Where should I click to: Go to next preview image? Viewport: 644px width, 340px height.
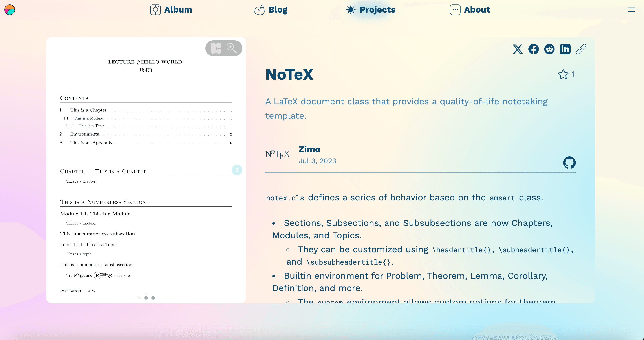237,170
